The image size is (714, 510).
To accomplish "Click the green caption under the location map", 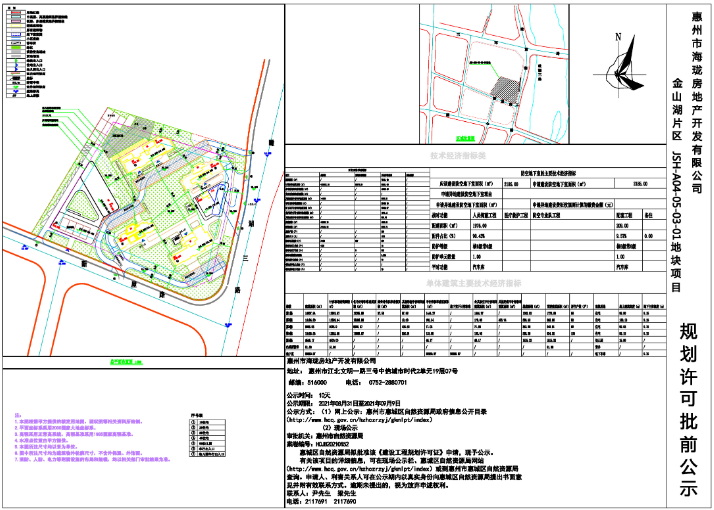I will [465, 138].
